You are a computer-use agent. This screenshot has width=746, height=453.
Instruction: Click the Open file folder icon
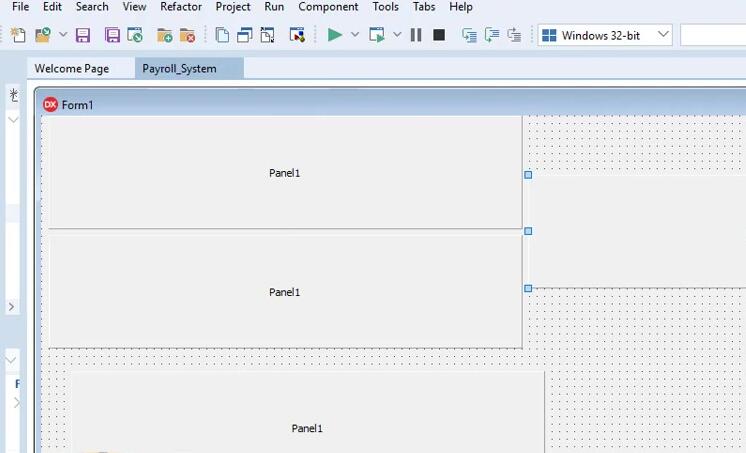point(42,35)
